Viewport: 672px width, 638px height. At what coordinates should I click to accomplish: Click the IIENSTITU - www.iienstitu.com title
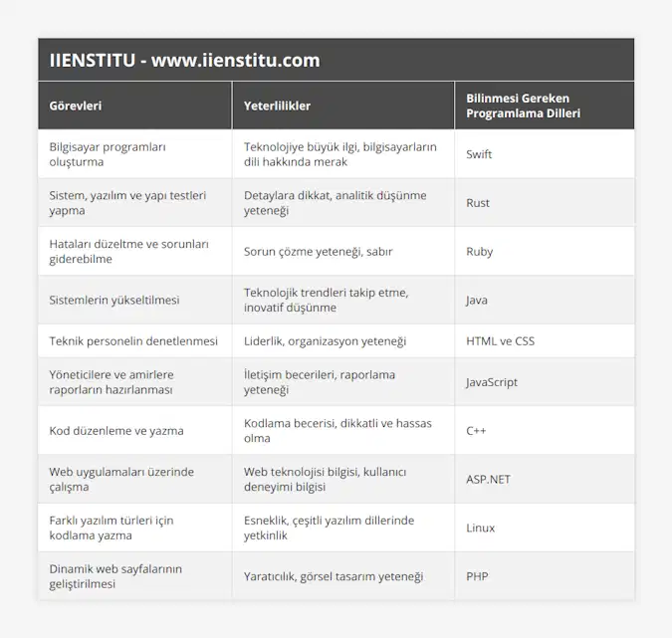click(185, 60)
